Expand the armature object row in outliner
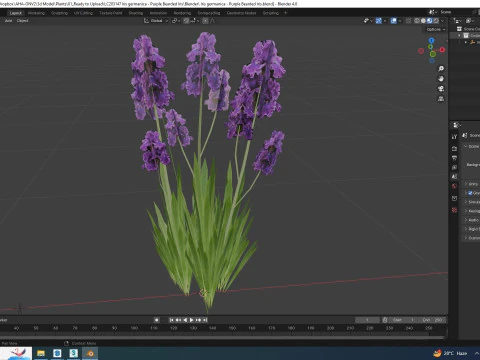Viewport: 480px width, 360px height. click(466, 42)
